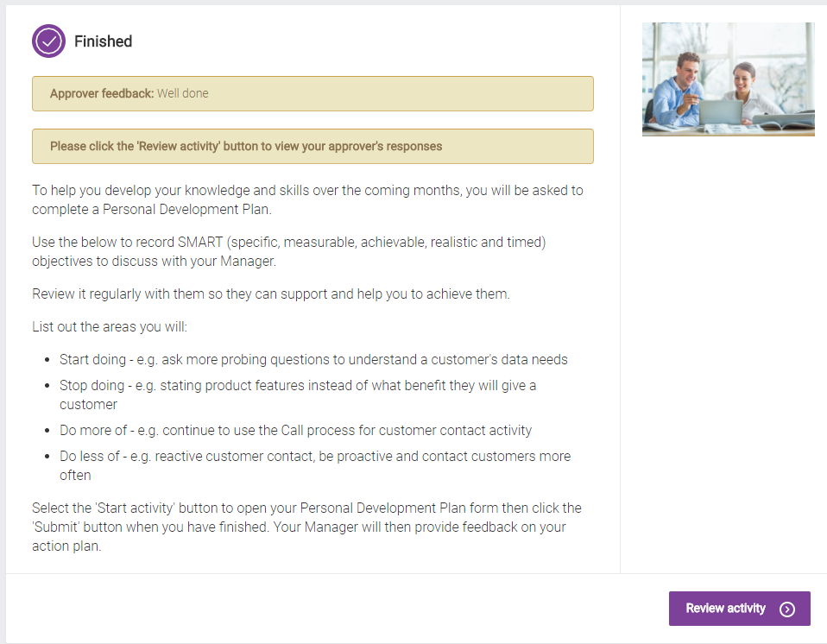The width and height of the screenshot is (827, 644).
Task: Select the Approver feedback banner
Action: click(312, 93)
